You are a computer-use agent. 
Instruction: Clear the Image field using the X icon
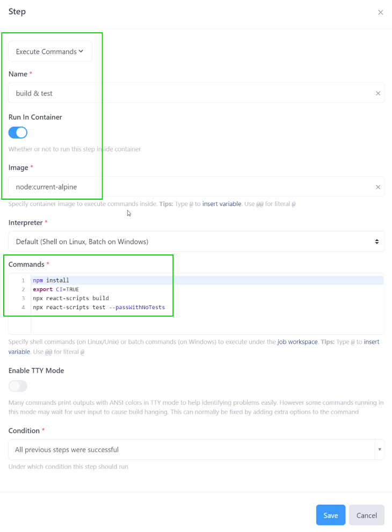(x=378, y=186)
